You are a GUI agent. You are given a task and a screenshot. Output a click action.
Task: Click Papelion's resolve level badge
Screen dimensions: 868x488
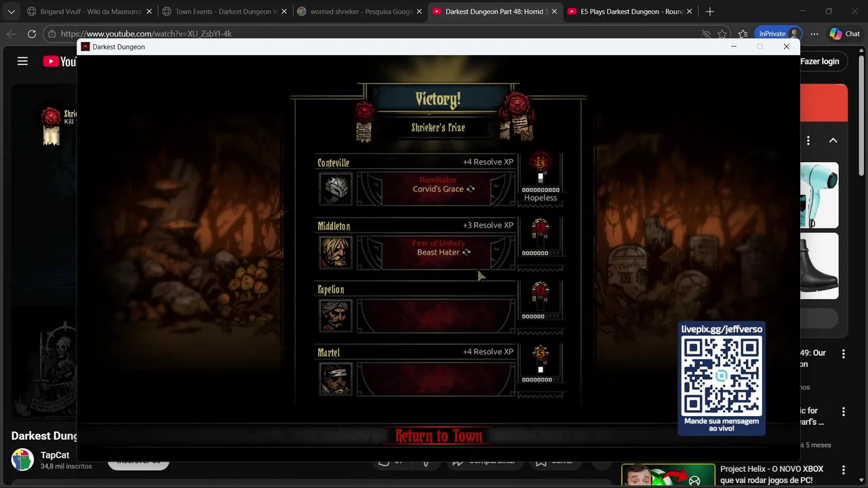point(540,290)
